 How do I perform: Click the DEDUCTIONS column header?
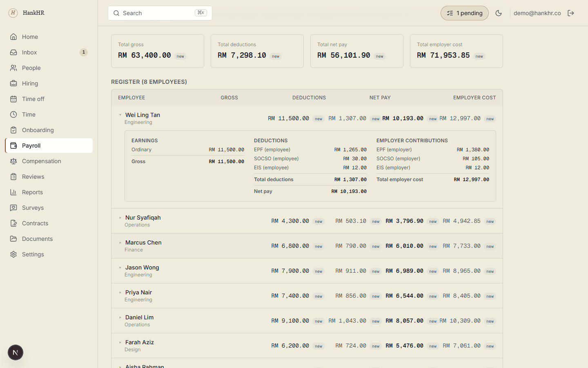[x=309, y=98]
